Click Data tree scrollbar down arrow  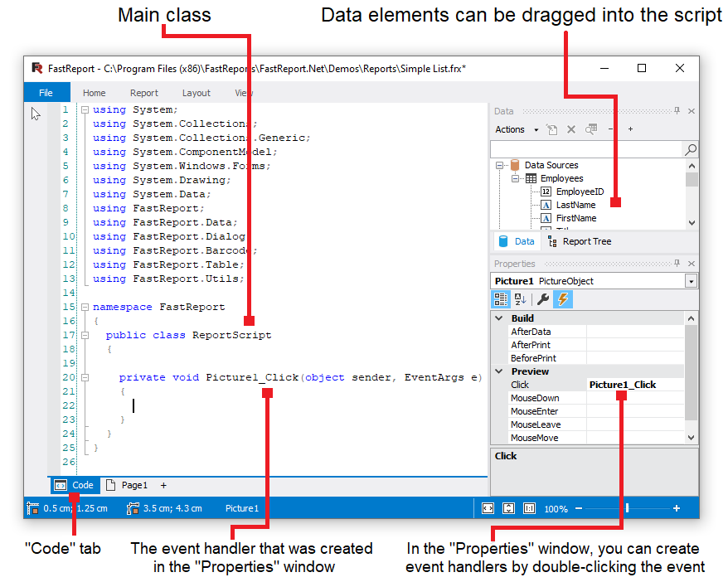[x=692, y=223]
